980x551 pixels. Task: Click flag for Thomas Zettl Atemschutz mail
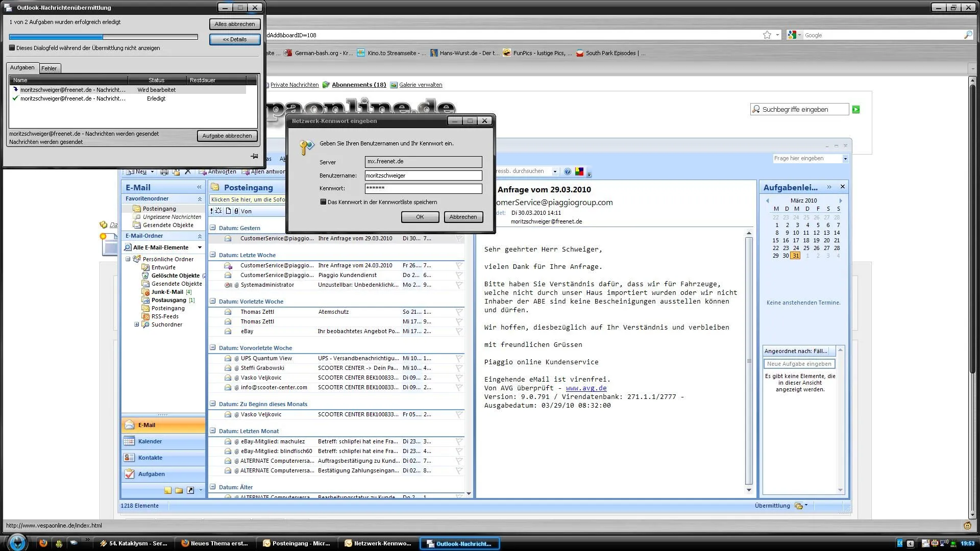coord(459,312)
